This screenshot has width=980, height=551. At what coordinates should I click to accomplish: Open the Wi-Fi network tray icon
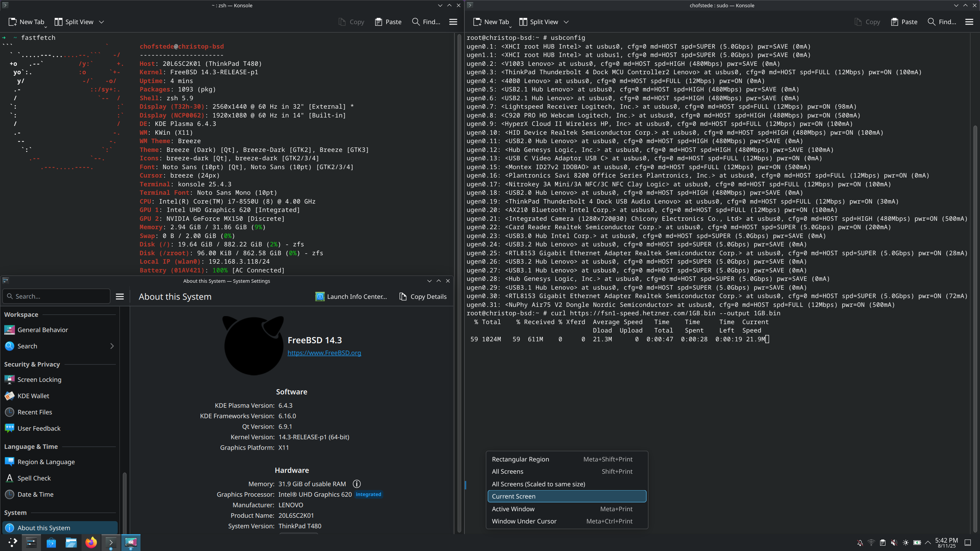click(x=871, y=543)
